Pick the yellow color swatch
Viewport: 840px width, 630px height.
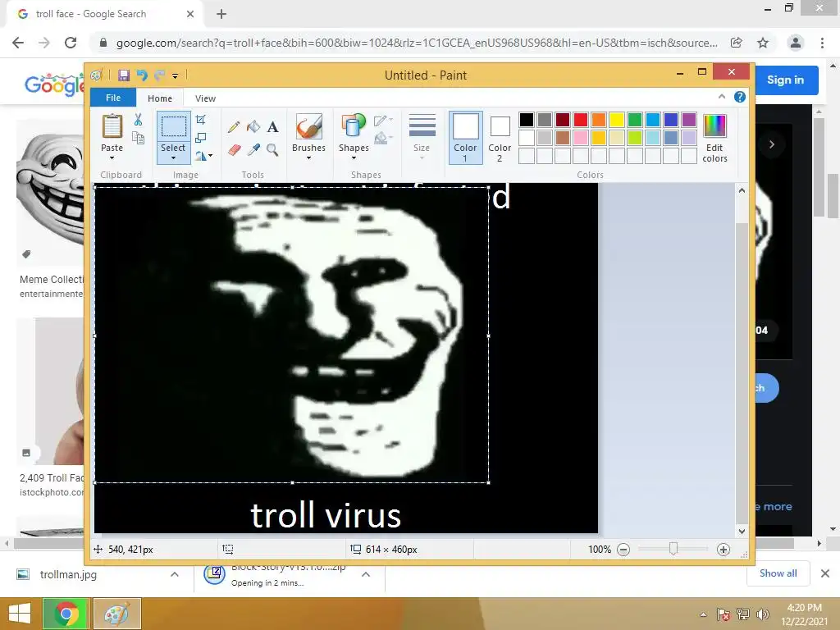617,120
